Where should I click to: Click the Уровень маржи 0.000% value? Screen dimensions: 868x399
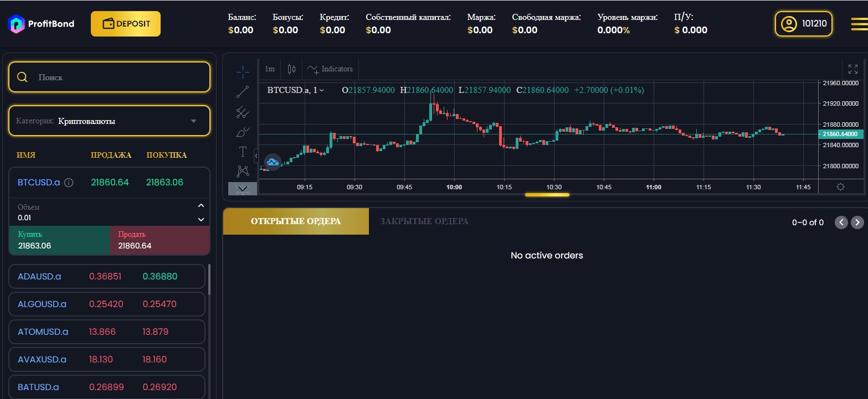tap(613, 30)
